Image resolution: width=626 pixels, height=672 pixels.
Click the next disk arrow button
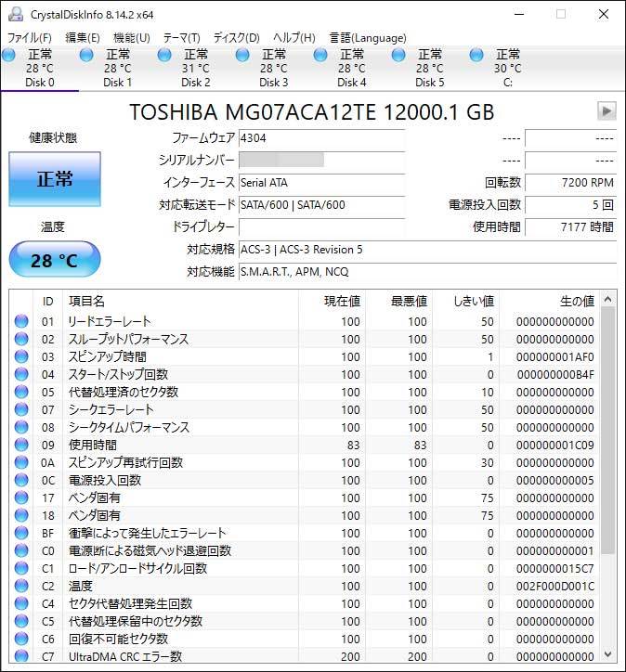[x=606, y=111]
